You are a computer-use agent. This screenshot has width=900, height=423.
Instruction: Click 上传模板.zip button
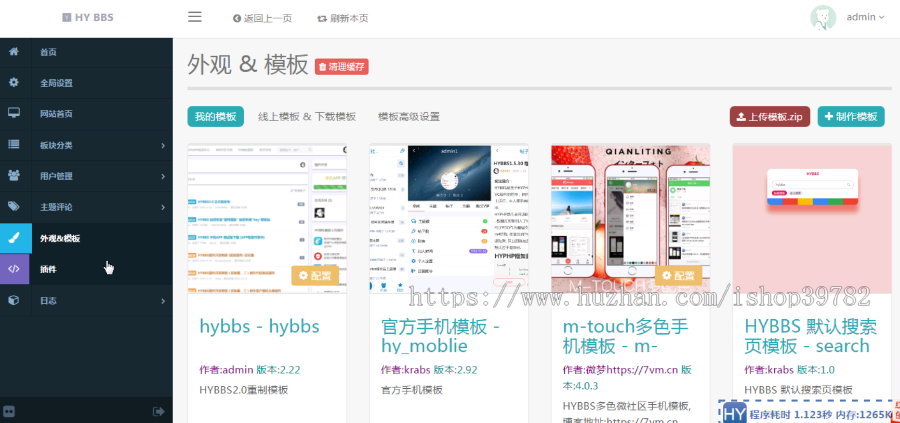[x=770, y=117]
